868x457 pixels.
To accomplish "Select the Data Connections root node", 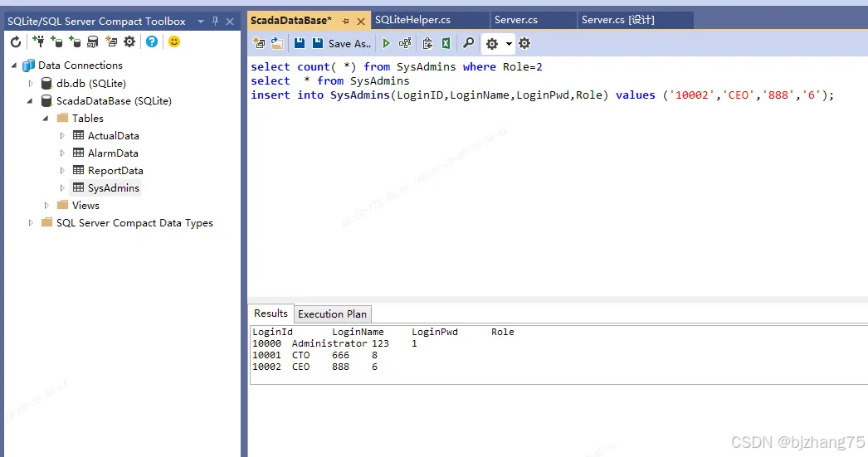I will [80, 66].
